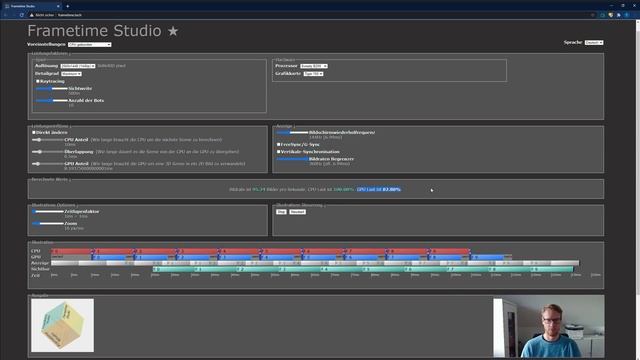Select the Frametime Studio browser tab

pos(31,6)
